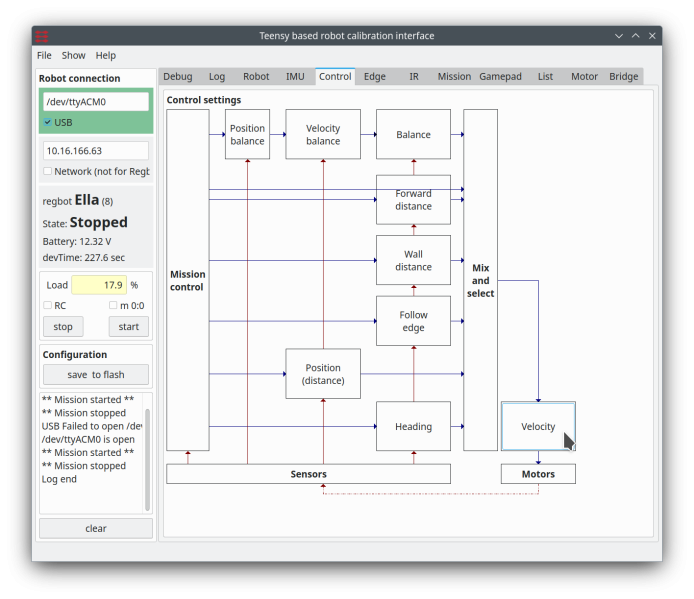Screen dimensions: 694x599
Task: Switch to the Log tab
Action: (217, 77)
